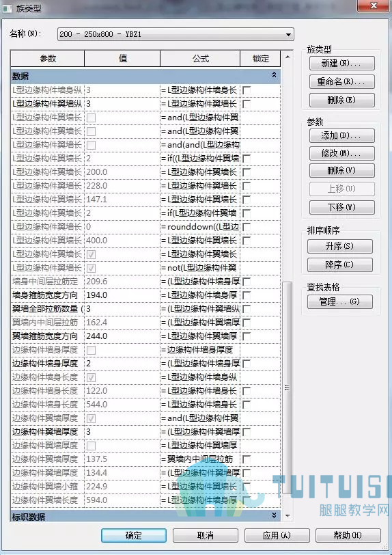Click the 下移(W) button
Image resolution: width=392 pixels, height=555 pixels.
point(341,207)
